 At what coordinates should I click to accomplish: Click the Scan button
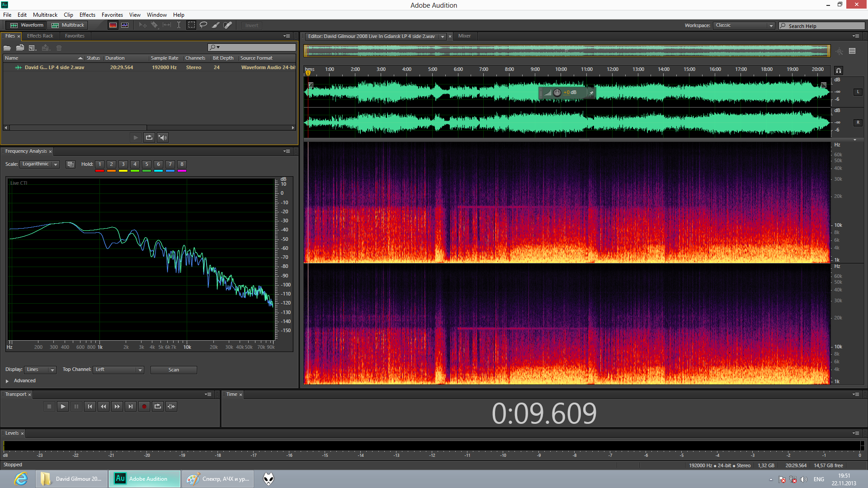(174, 370)
